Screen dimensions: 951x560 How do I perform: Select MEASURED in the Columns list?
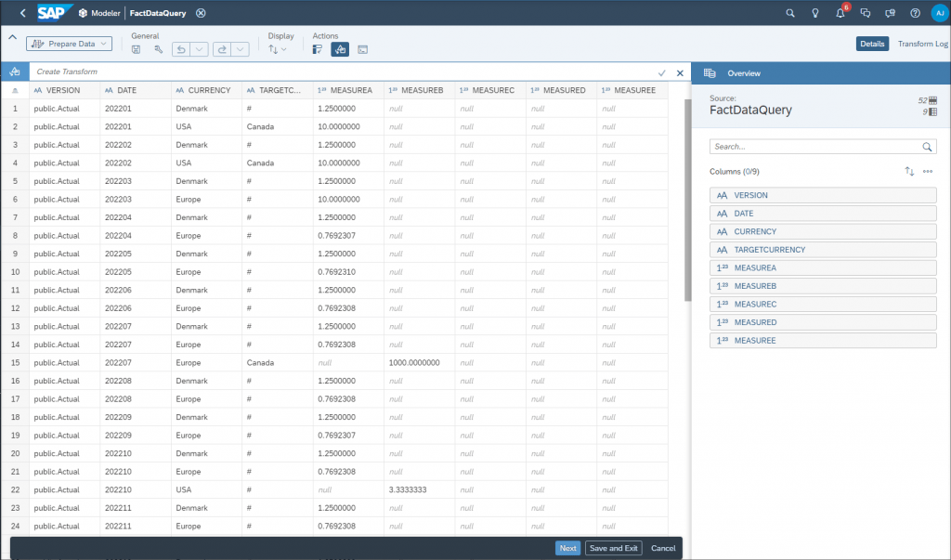(823, 322)
